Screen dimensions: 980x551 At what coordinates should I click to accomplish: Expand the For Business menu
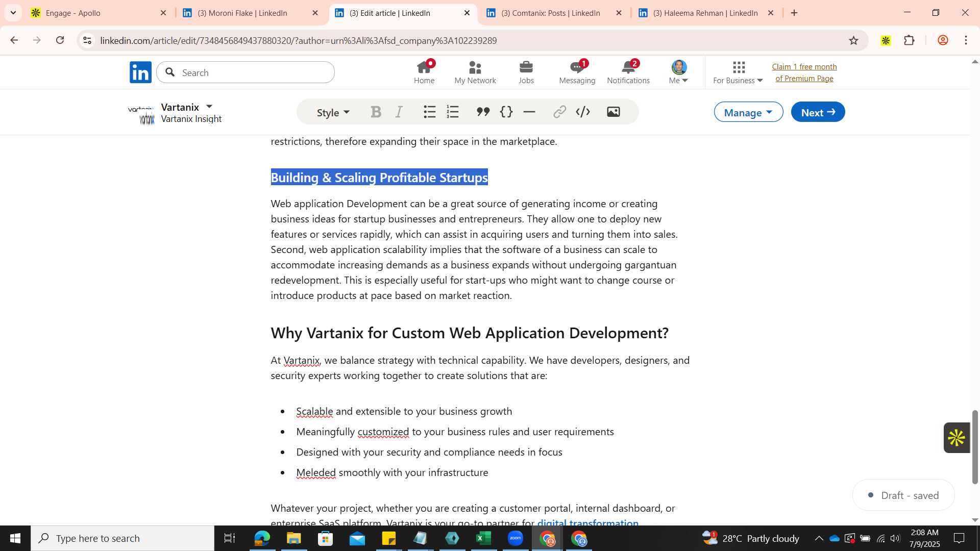tap(738, 72)
